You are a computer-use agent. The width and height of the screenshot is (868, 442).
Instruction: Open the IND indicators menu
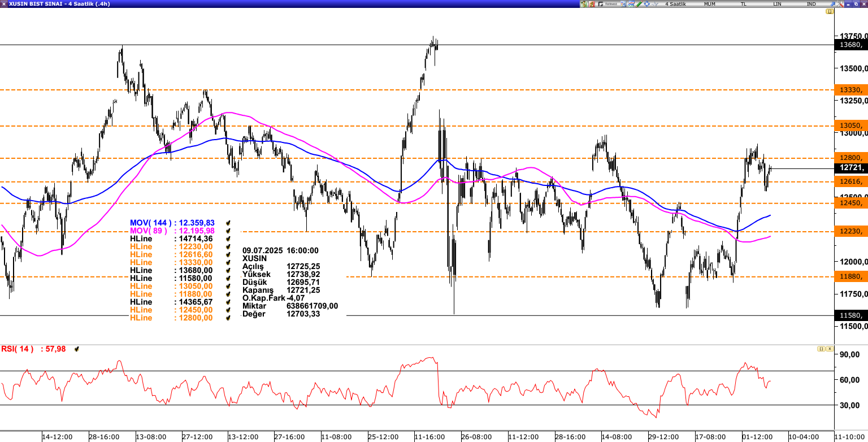(x=811, y=4)
